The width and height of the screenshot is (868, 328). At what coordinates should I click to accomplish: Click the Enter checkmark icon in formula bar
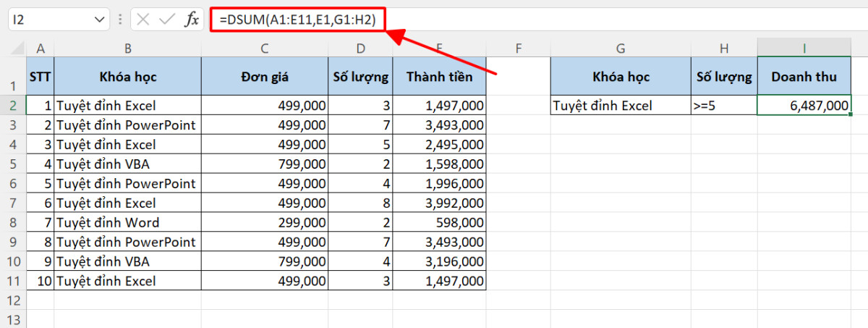tap(167, 20)
